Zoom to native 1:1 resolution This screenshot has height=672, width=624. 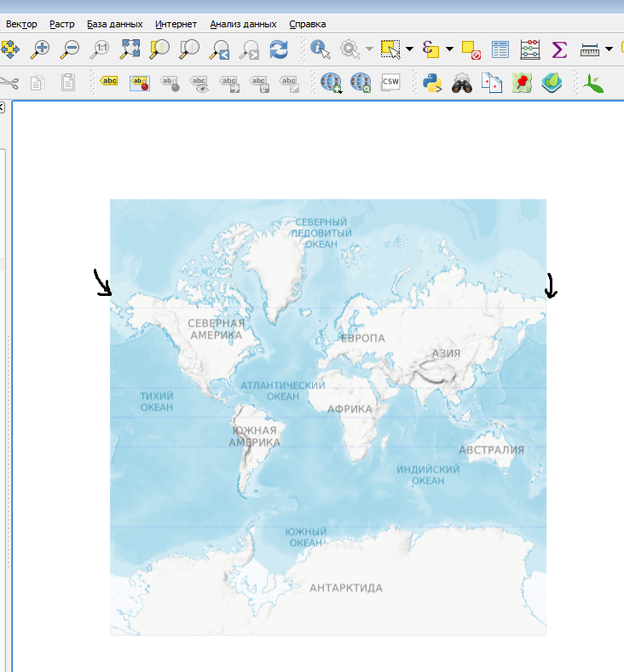click(x=100, y=49)
